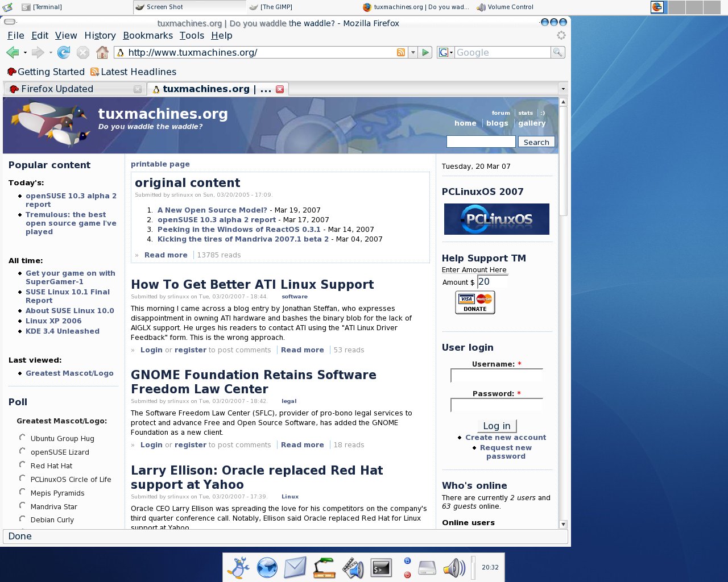728x582 pixels.
Task: Click the tuxmachines penguins logo
Action: pos(50,124)
